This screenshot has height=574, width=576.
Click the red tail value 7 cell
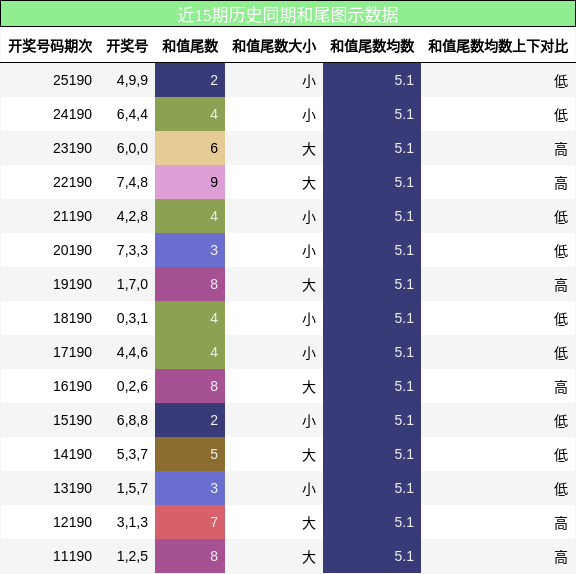(190, 522)
